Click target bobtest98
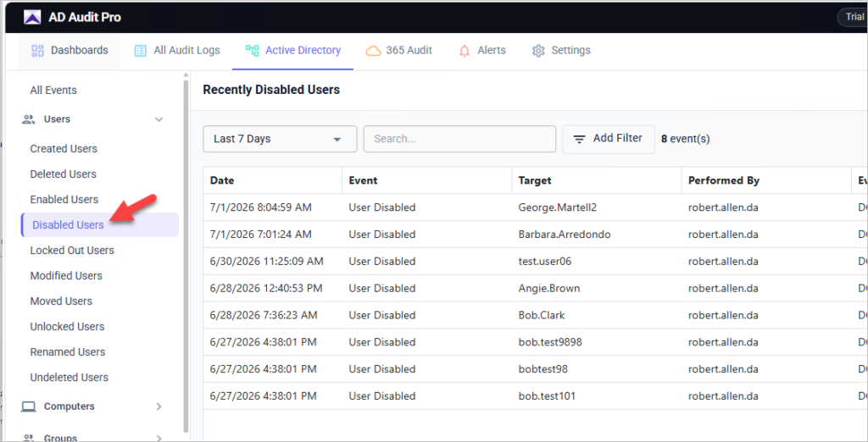 coord(543,369)
